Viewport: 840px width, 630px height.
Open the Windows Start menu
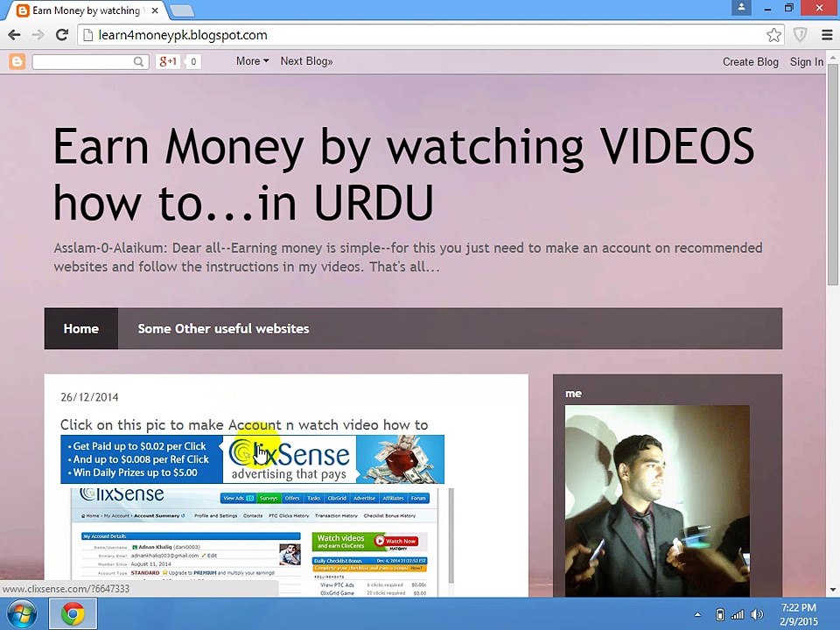[x=21, y=614]
